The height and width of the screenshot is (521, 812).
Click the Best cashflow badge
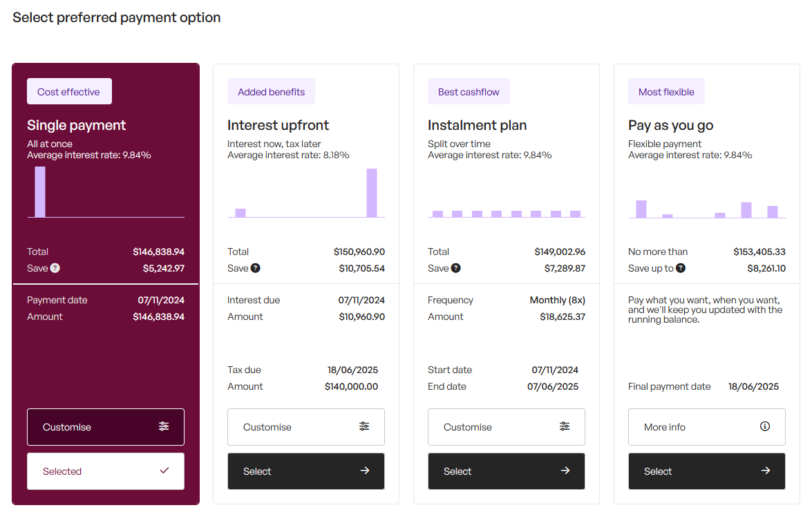click(x=469, y=92)
